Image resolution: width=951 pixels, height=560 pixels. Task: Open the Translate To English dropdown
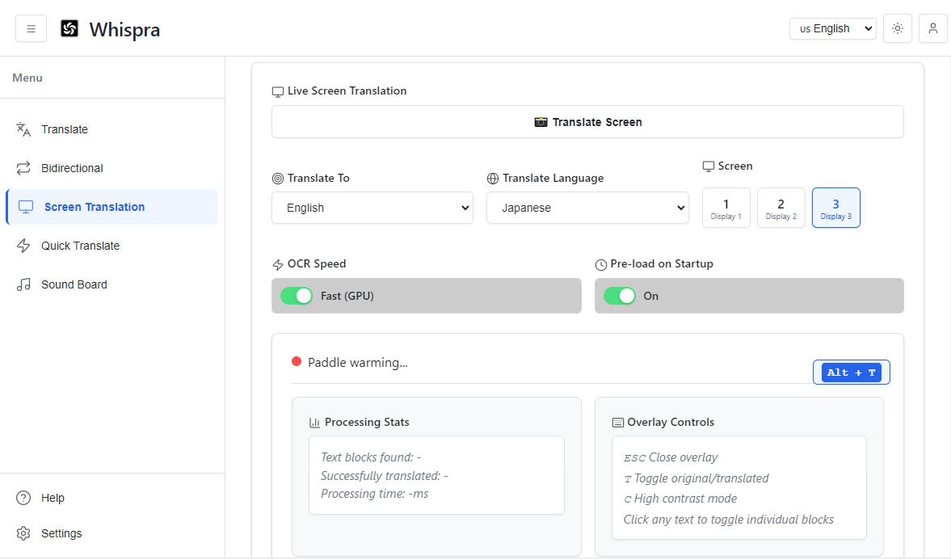click(x=372, y=208)
